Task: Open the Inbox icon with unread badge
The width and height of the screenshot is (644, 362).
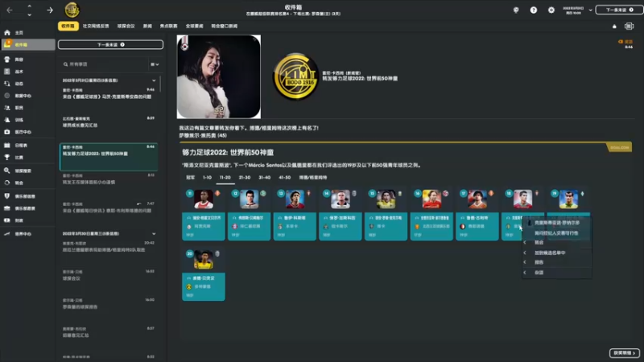Action: 7,44
